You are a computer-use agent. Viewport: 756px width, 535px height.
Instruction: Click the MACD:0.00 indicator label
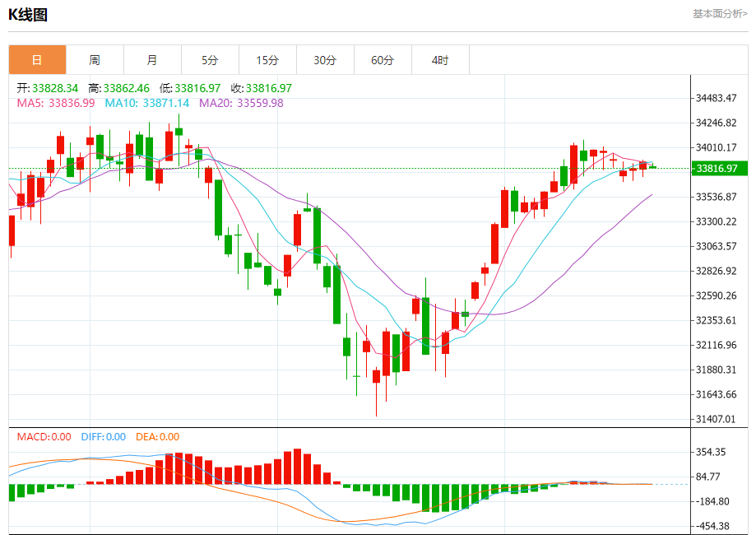[44, 436]
